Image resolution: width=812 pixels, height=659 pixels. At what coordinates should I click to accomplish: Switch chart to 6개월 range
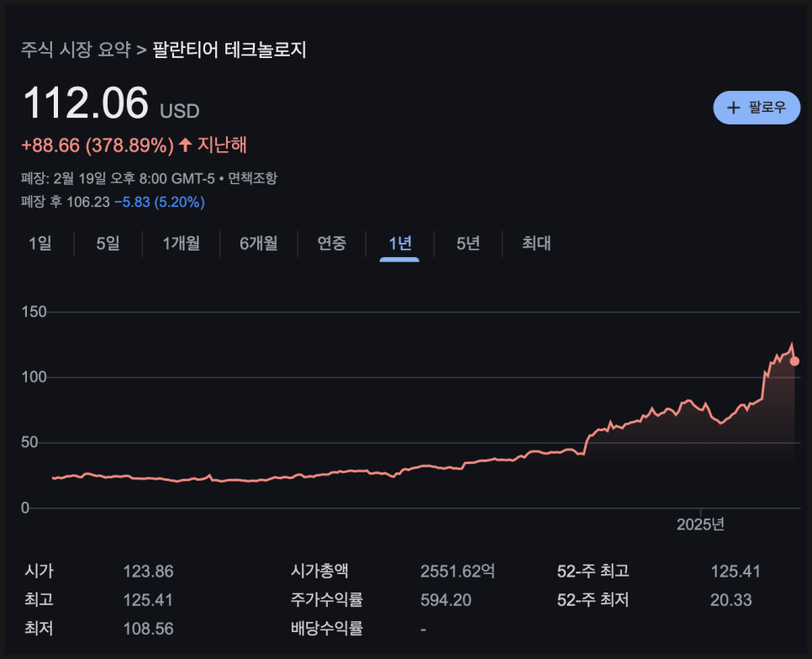click(258, 243)
